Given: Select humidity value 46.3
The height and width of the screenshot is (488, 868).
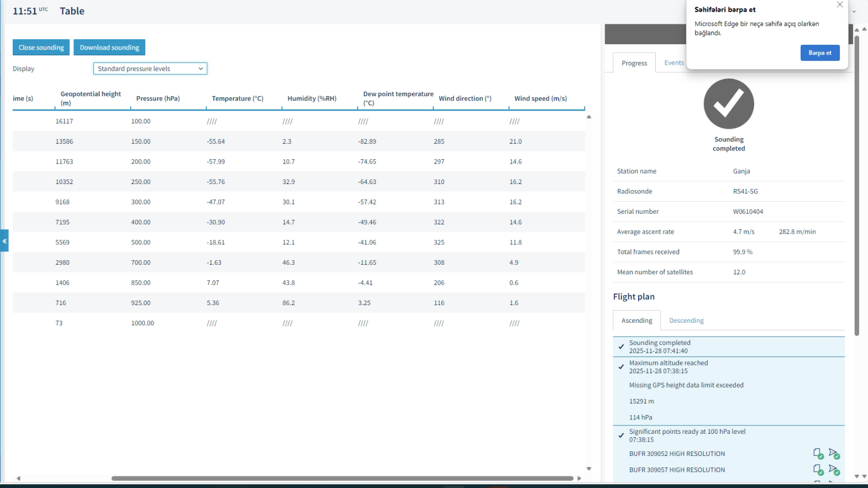Looking at the screenshot, I should [288, 263].
